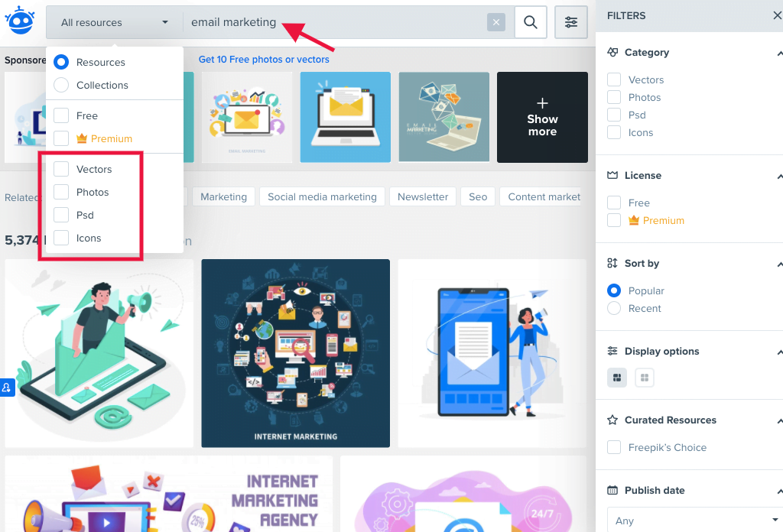This screenshot has width=783, height=532.
Task: Select Popular sort option
Action: [x=614, y=290]
